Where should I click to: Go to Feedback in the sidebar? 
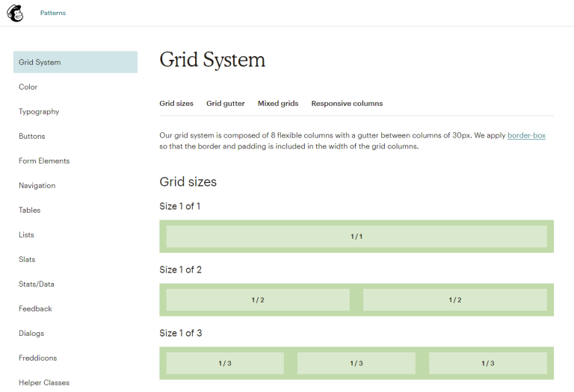pos(36,308)
